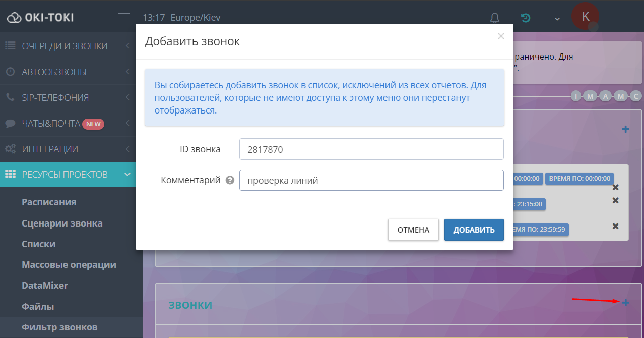
Task: Open Сценарии звонка submenu item
Action: point(62,223)
